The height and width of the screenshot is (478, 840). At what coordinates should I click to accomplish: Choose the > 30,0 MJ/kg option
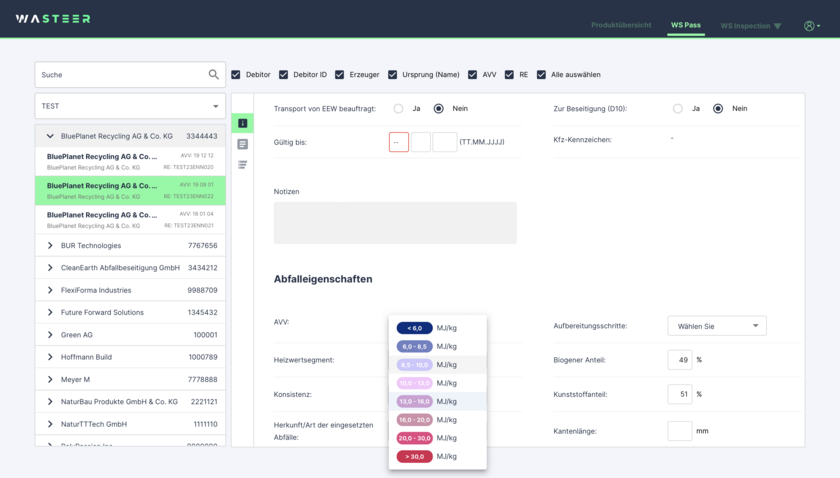pos(438,457)
